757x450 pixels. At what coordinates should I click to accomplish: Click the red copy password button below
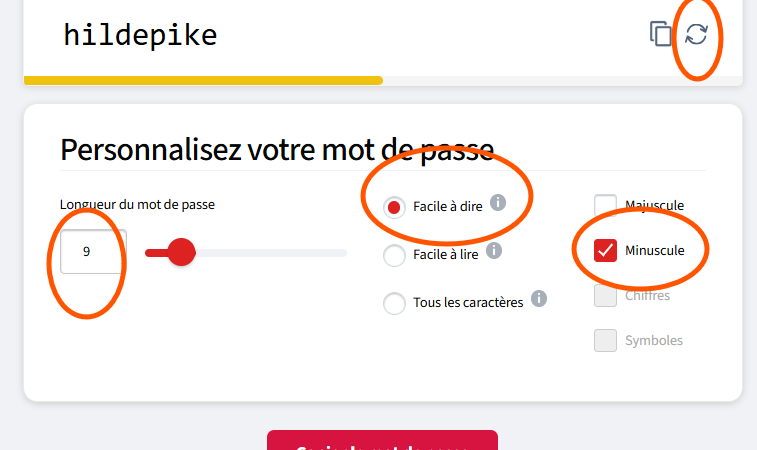382,440
